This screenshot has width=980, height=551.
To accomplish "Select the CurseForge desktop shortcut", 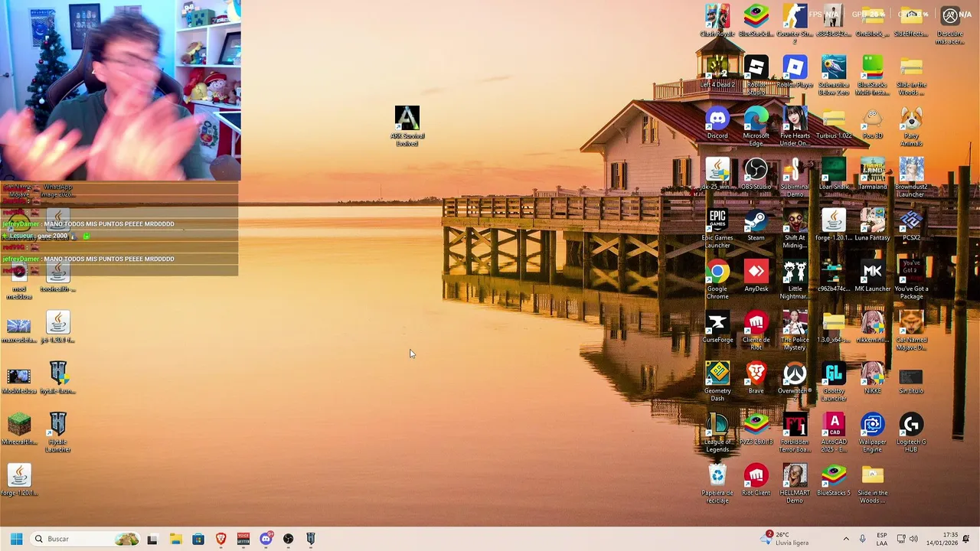I will pyautogui.click(x=717, y=328).
